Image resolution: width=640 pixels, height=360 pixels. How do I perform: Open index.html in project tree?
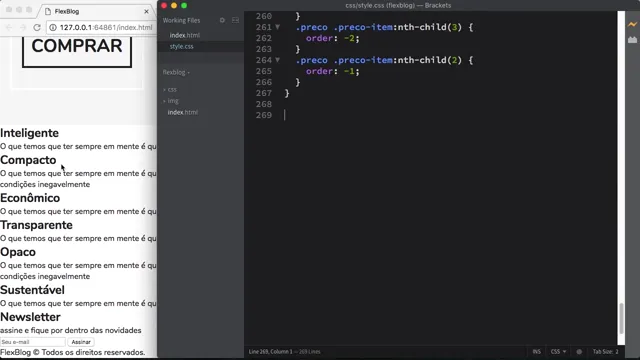point(182,112)
